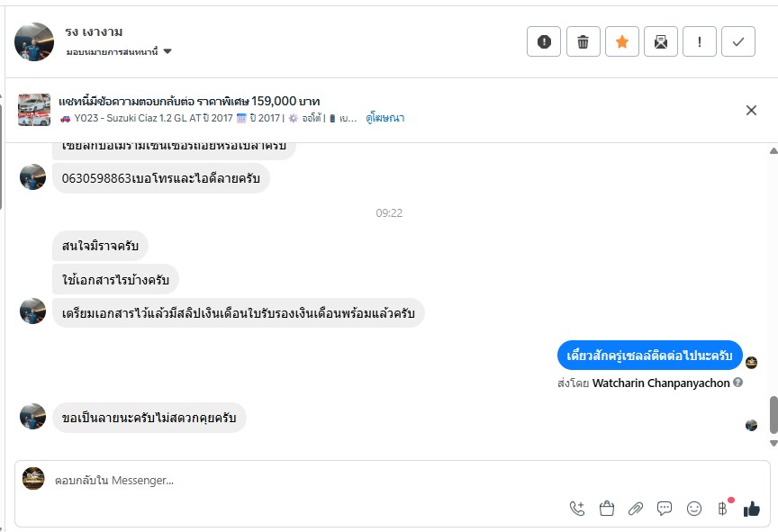Close the ad reply banner
Image resolution: width=778 pixels, height=532 pixels.
(x=751, y=110)
